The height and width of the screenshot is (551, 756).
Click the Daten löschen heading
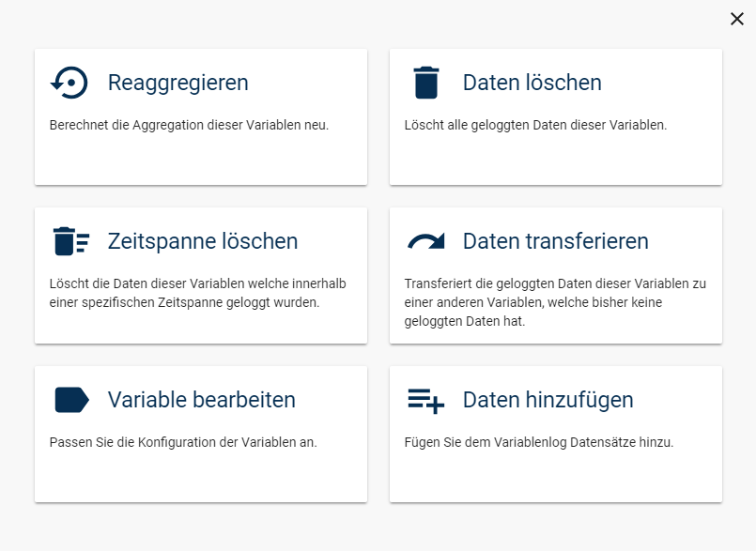click(x=532, y=83)
